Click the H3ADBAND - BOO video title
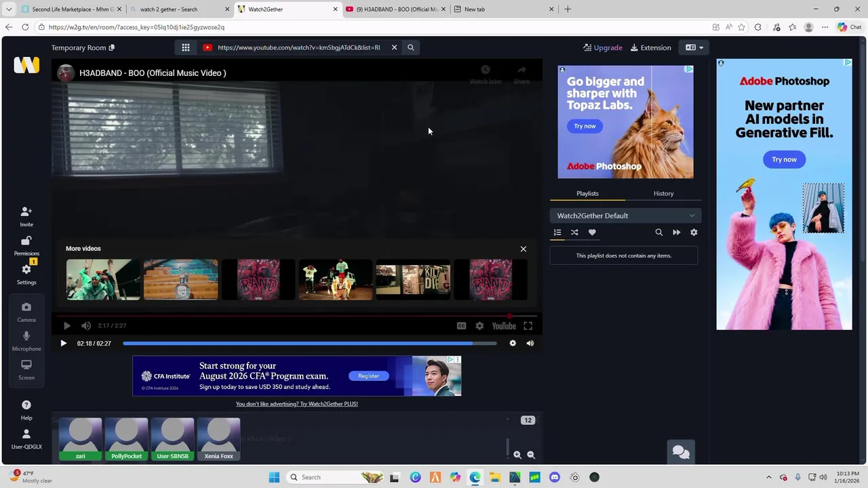868x488 pixels. coord(153,73)
